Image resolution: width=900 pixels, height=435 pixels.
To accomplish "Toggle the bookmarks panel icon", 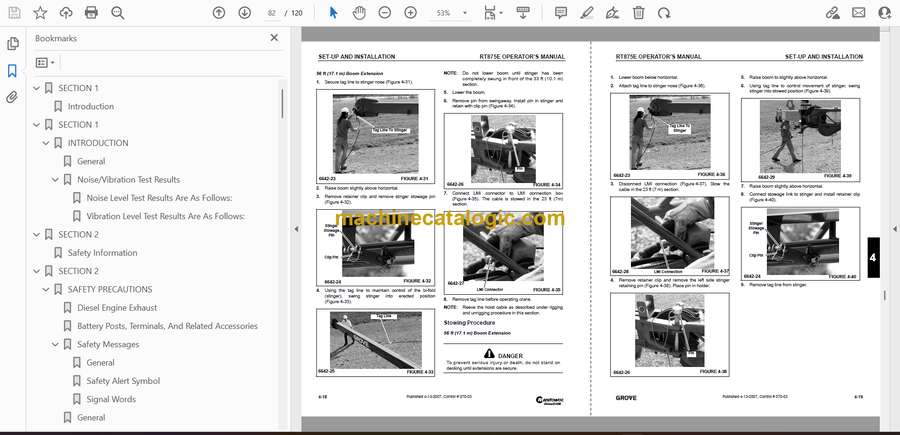I will pos(12,71).
